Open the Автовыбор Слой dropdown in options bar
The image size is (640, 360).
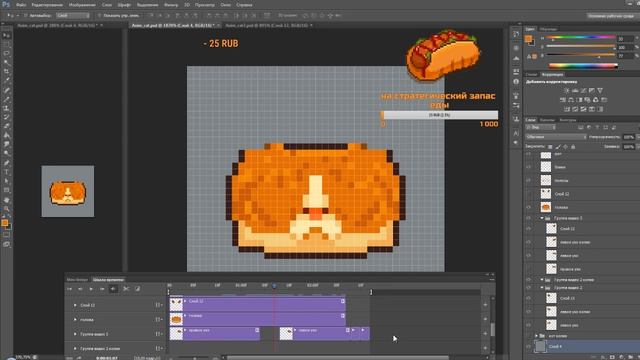[73, 16]
